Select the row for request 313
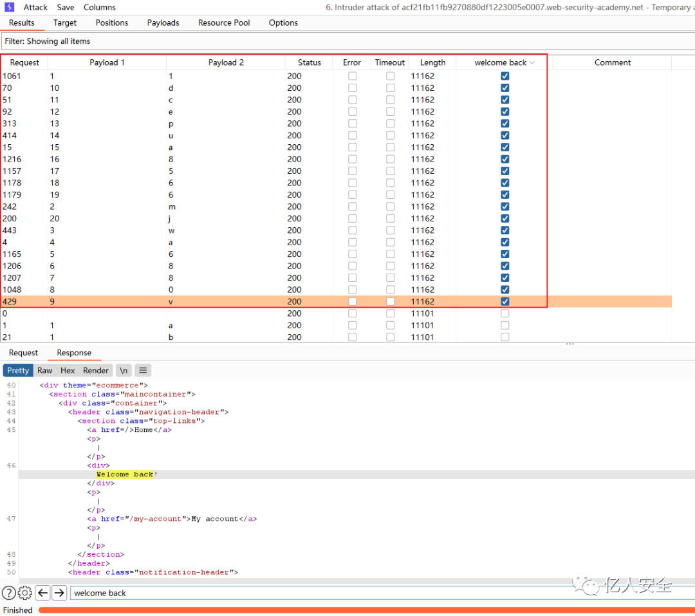 coord(337,124)
